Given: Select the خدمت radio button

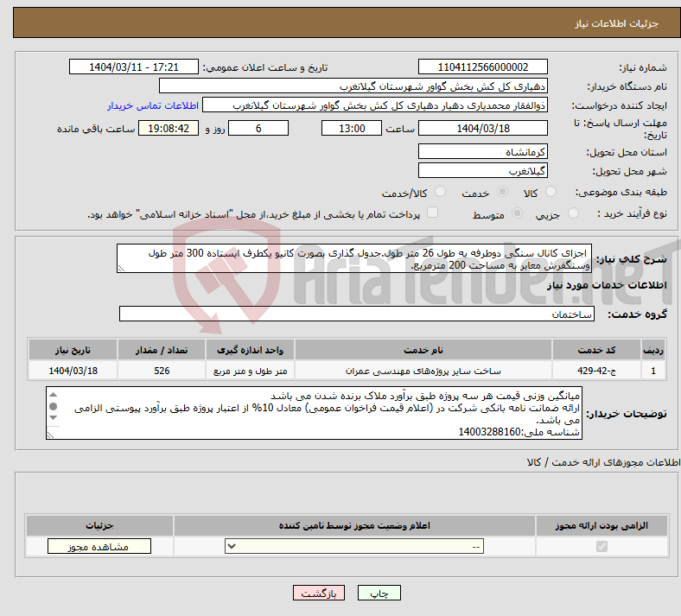Looking at the screenshot, I should coord(502,192).
